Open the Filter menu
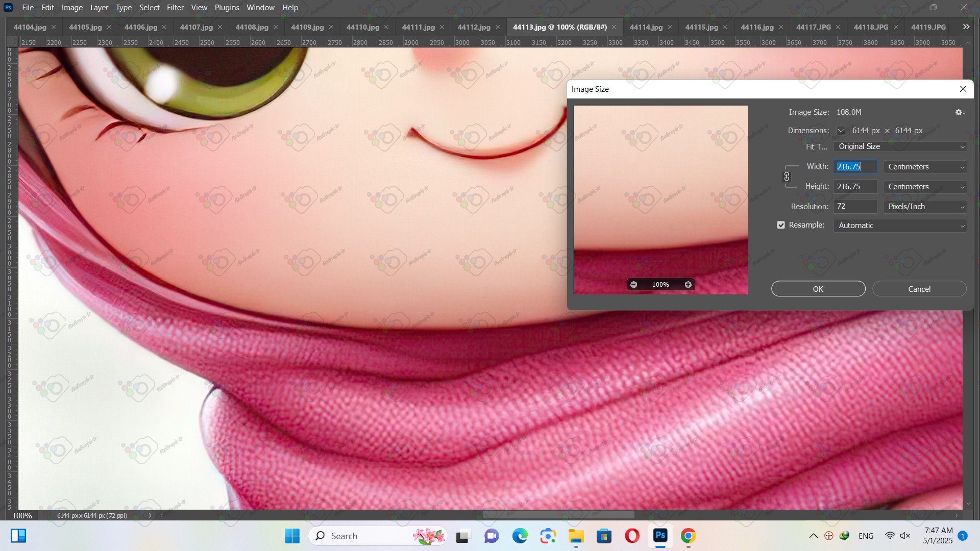This screenshot has width=980, height=551. [x=175, y=8]
